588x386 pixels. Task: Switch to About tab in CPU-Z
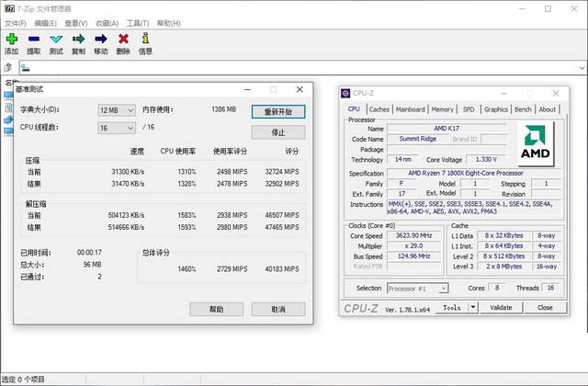pos(548,109)
